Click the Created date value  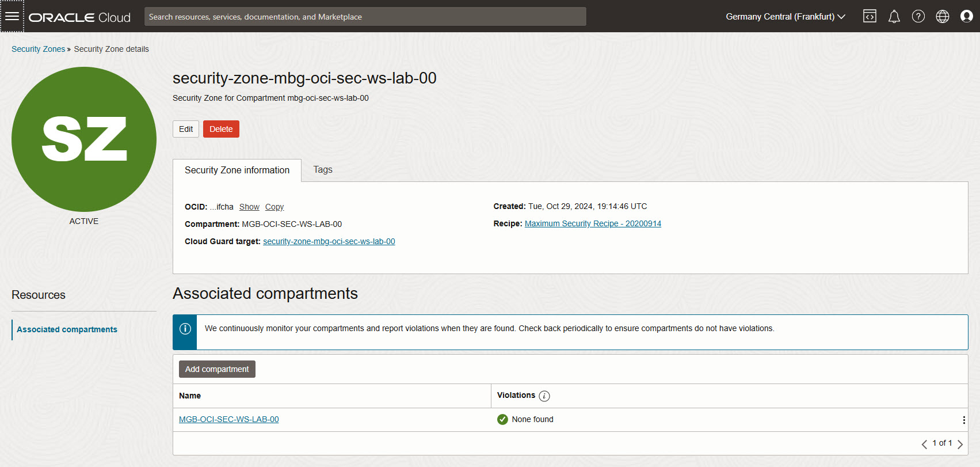pos(588,206)
